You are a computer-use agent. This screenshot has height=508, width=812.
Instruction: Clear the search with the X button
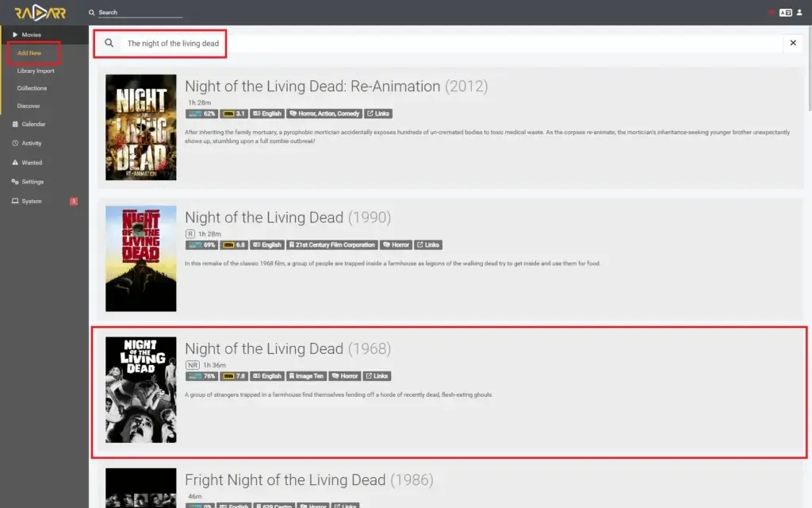(793, 44)
